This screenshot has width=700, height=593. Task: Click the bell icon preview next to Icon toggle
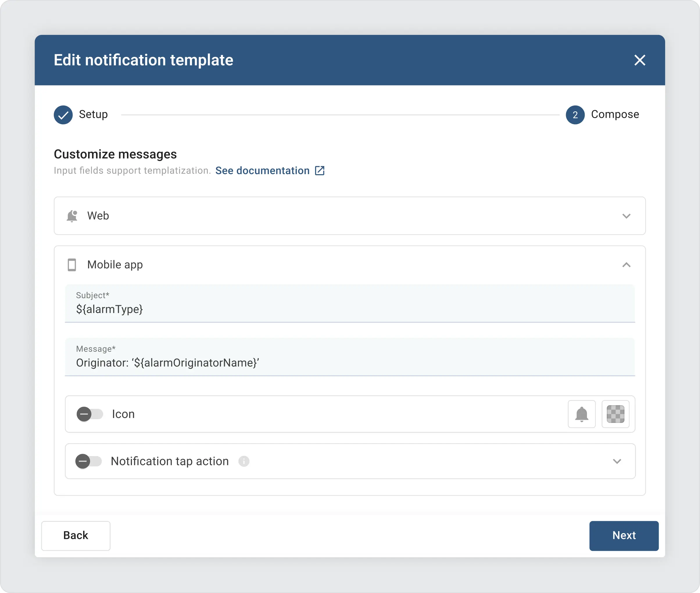[582, 414]
